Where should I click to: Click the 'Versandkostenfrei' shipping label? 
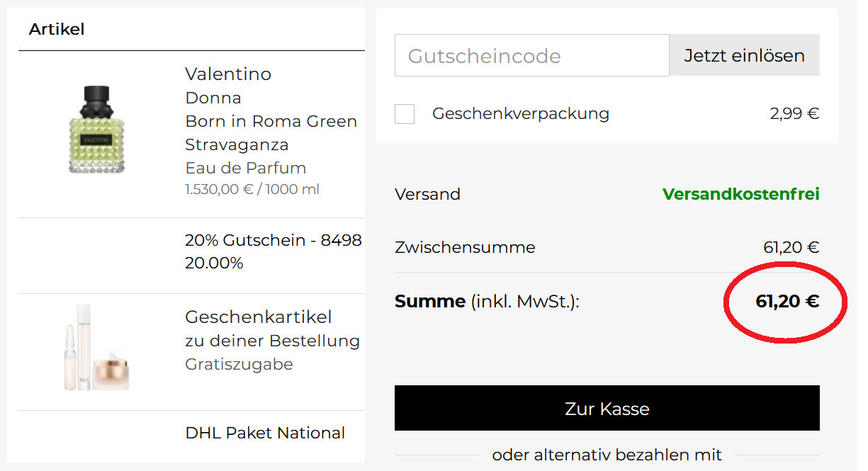click(x=740, y=194)
